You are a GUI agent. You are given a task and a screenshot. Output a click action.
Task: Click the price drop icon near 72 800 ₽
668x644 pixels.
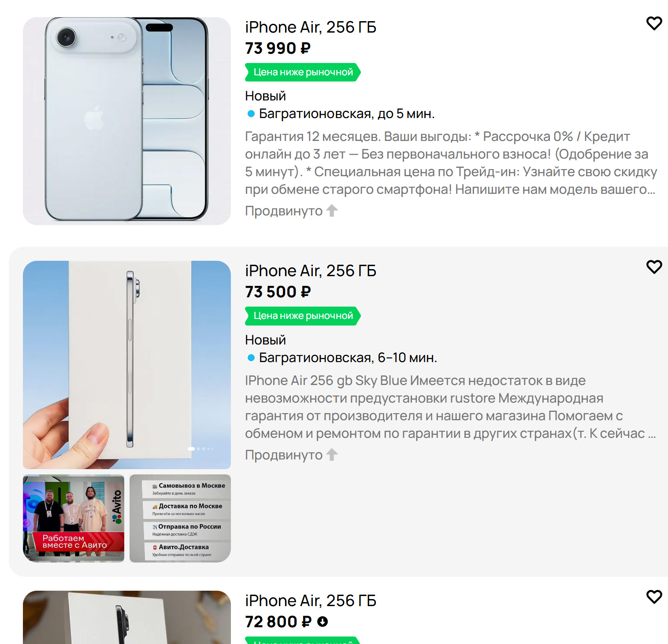(x=323, y=622)
